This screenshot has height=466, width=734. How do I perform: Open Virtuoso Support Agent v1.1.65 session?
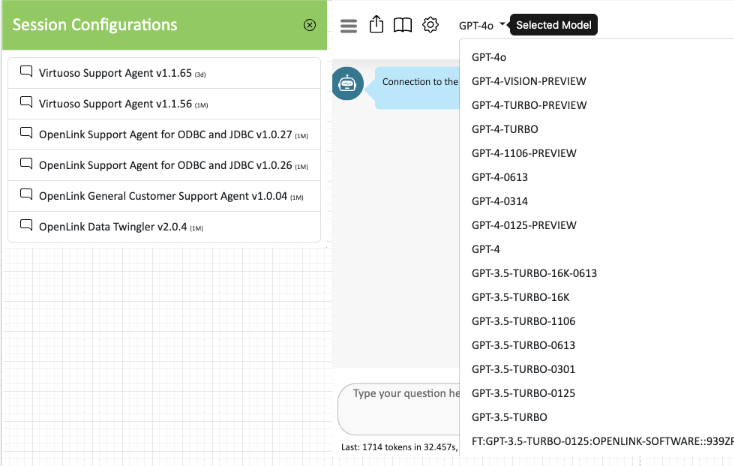click(x=164, y=73)
